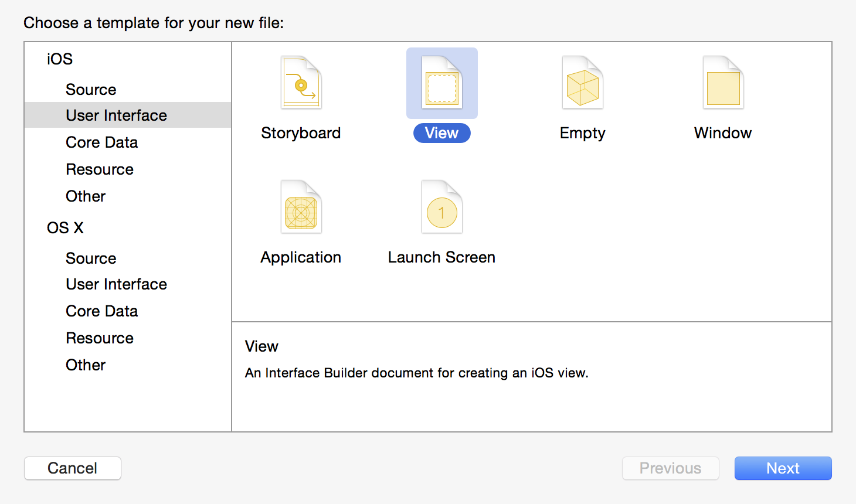Viewport: 856px width, 504px height.
Task: Choose the Window template icon
Action: [723, 83]
